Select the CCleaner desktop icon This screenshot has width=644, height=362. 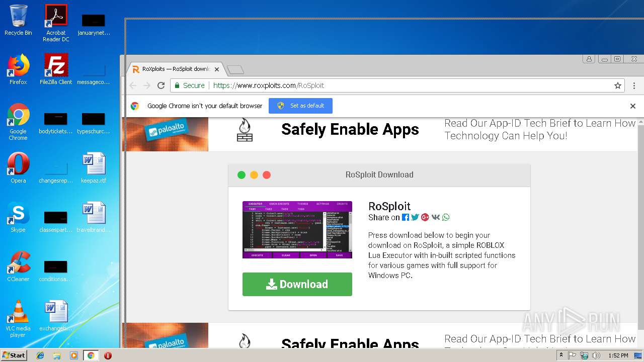(x=18, y=266)
